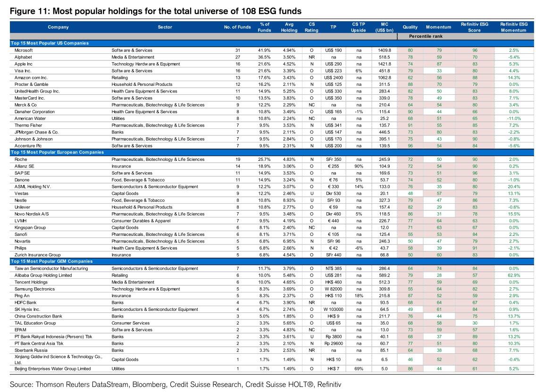Select Top 15 Most Popular European Companies row
The image size is (536, 392).
pos(57,152)
